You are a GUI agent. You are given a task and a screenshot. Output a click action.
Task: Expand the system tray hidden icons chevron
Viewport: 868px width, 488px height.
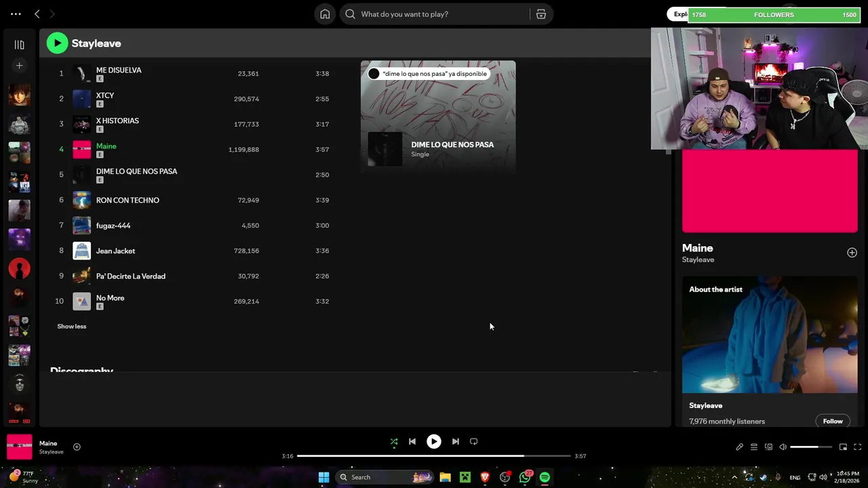734,477
